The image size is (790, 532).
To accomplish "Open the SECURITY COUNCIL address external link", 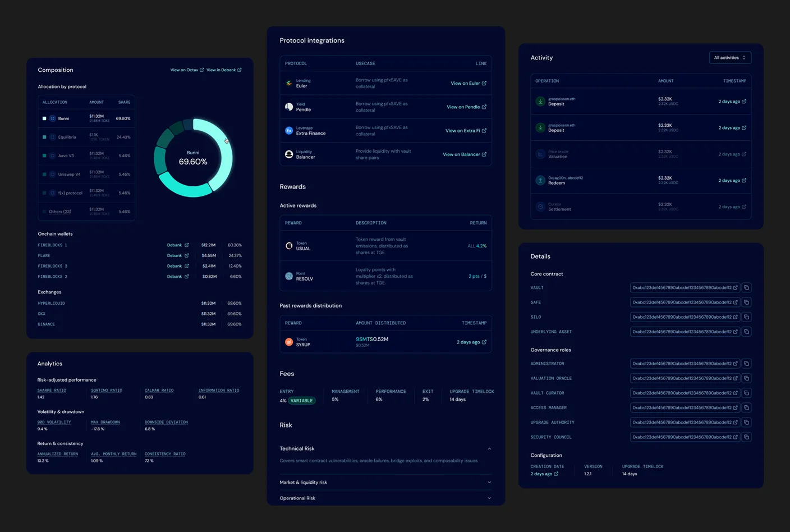I will point(735,437).
